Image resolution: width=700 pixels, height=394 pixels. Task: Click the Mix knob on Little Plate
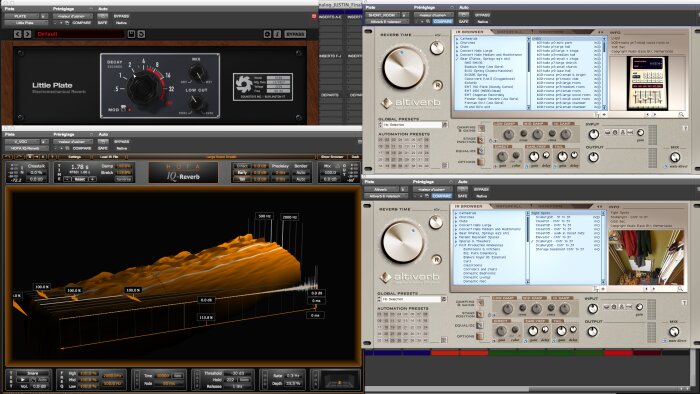[x=197, y=72]
